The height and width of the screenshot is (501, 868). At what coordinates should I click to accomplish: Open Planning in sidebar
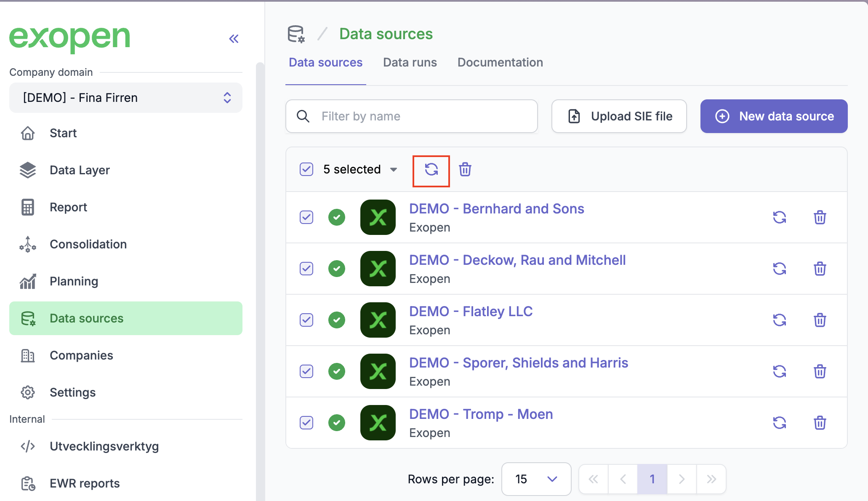[x=126, y=281]
